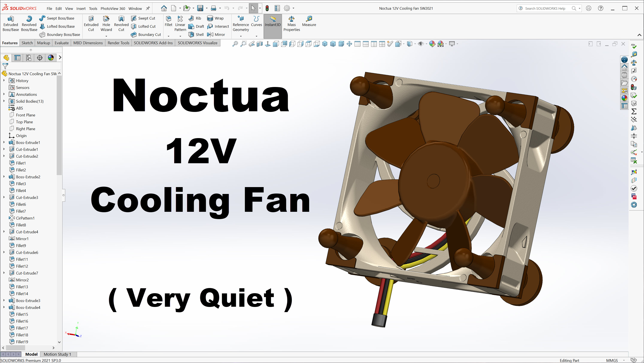Open the Insert menu
This screenshot has width=644, height=363.
click(x=81, y=9)
